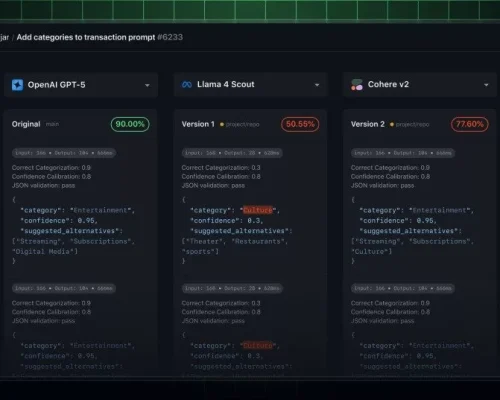Click the 90.00% score badge on Original
The image size is (500, 400).
(x=130, y=124)
